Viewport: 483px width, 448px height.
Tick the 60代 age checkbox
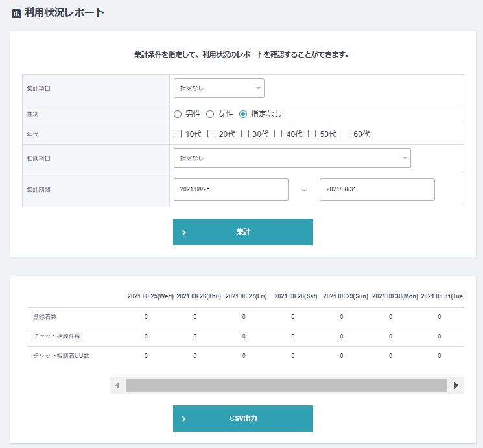pos(346,134)
